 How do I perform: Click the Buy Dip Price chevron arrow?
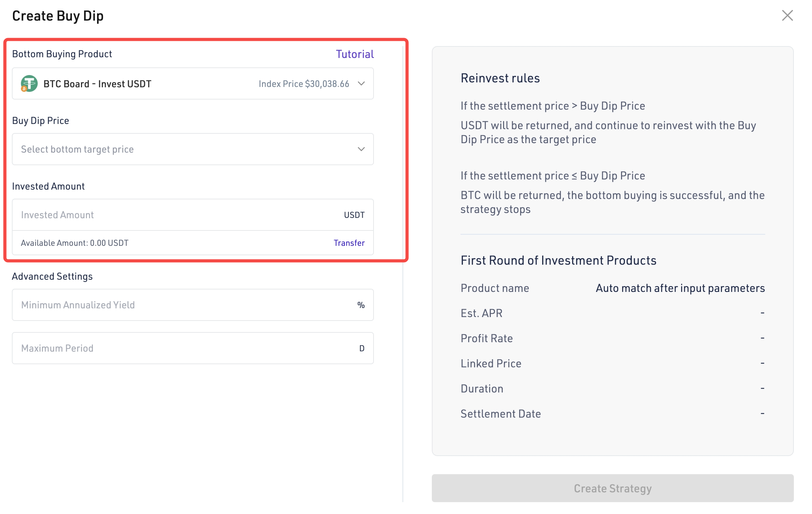coord(361,149)
